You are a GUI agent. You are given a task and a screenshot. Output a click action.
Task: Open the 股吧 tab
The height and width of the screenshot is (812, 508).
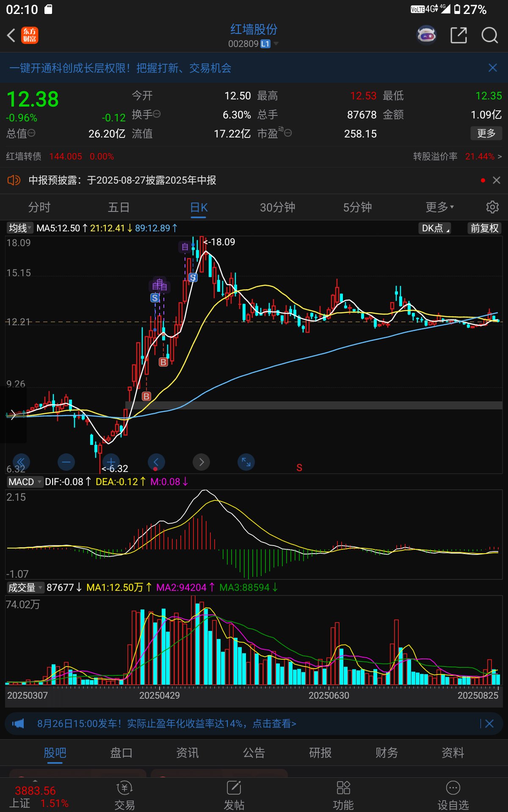tap(55, 753)
